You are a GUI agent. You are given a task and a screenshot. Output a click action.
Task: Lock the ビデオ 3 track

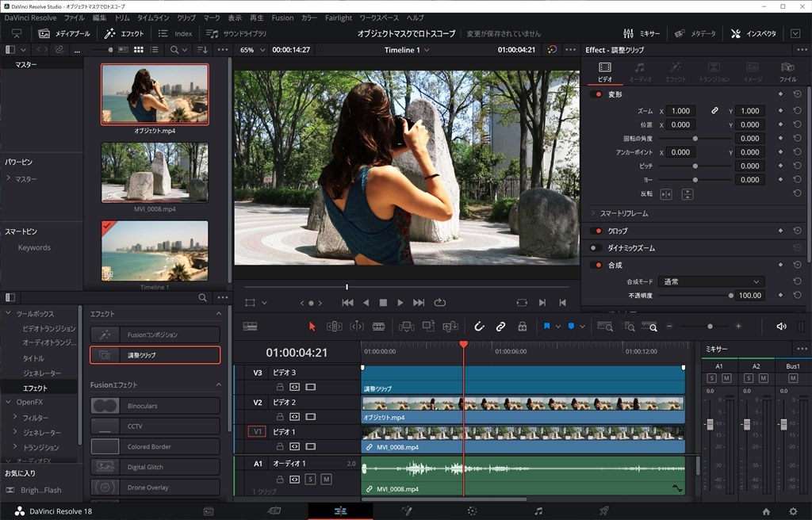click(280, 387)
